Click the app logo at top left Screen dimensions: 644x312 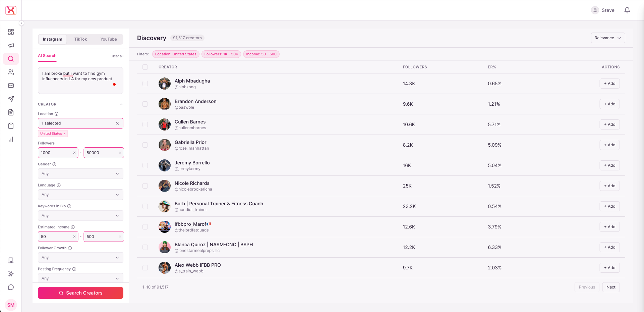(11, 10)
